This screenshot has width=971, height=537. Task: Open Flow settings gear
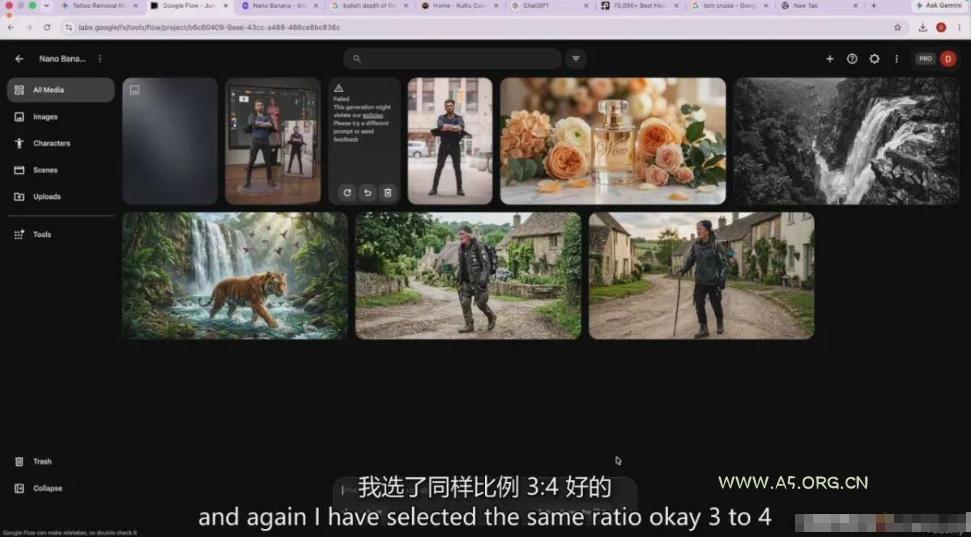pos(874,59)
